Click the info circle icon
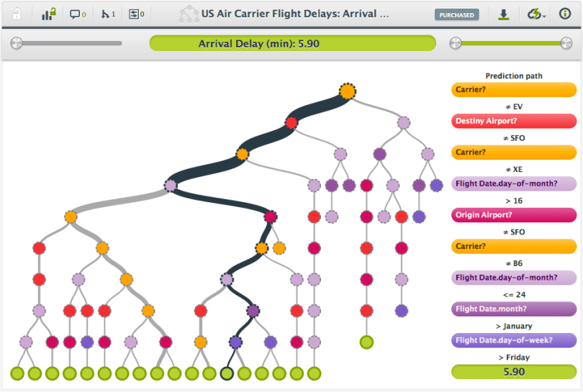This screenshot has height=392, width=583. pos(565,14)
